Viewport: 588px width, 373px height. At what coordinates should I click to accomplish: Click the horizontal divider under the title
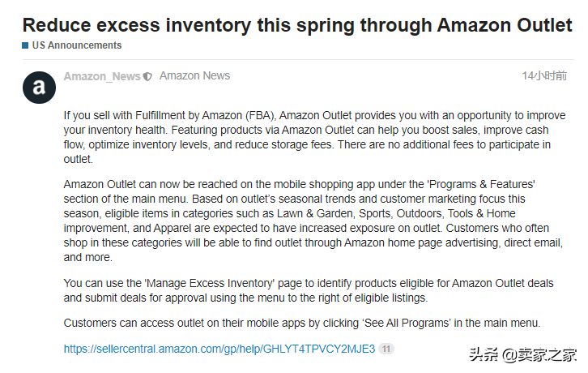point(298,59)
